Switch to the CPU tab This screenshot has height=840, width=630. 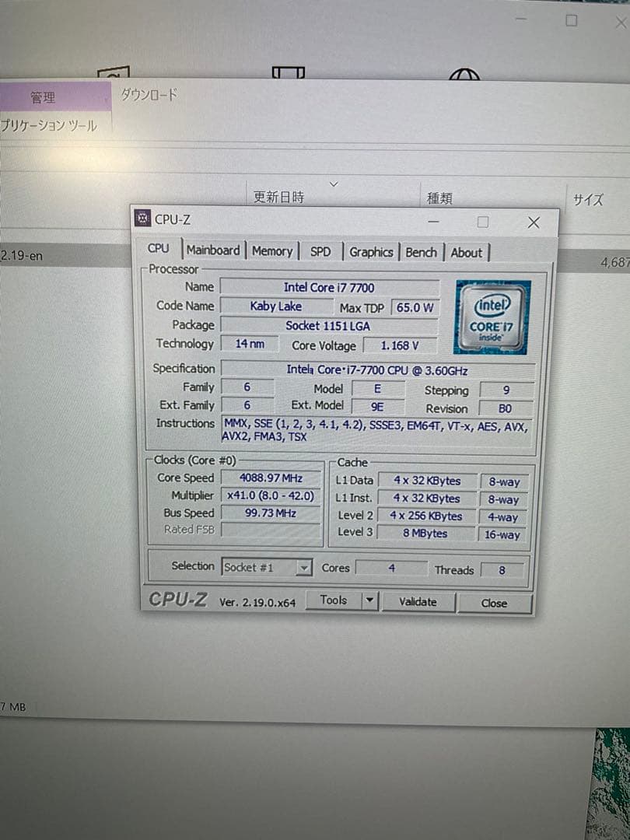click(158, 249)
